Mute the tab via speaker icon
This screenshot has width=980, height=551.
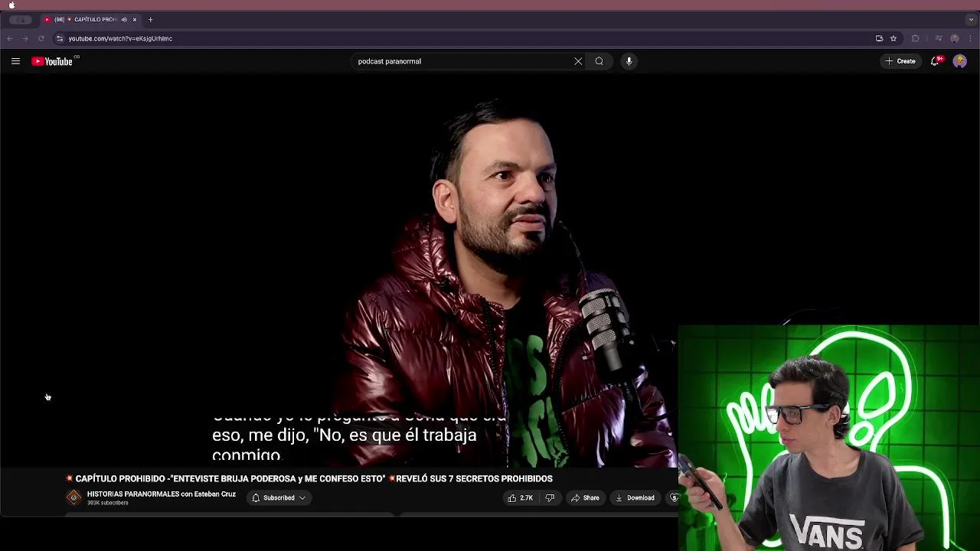(x=124, y=19)
